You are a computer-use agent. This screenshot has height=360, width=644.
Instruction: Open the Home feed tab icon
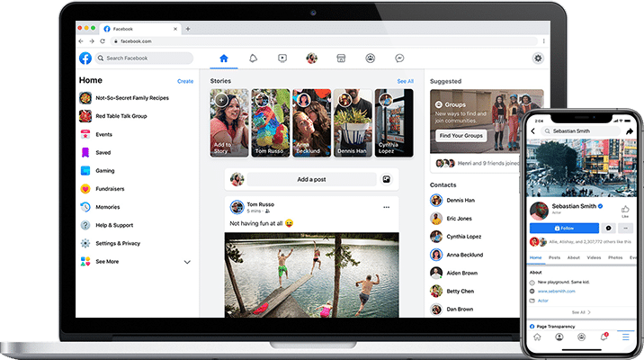(224, 58)
